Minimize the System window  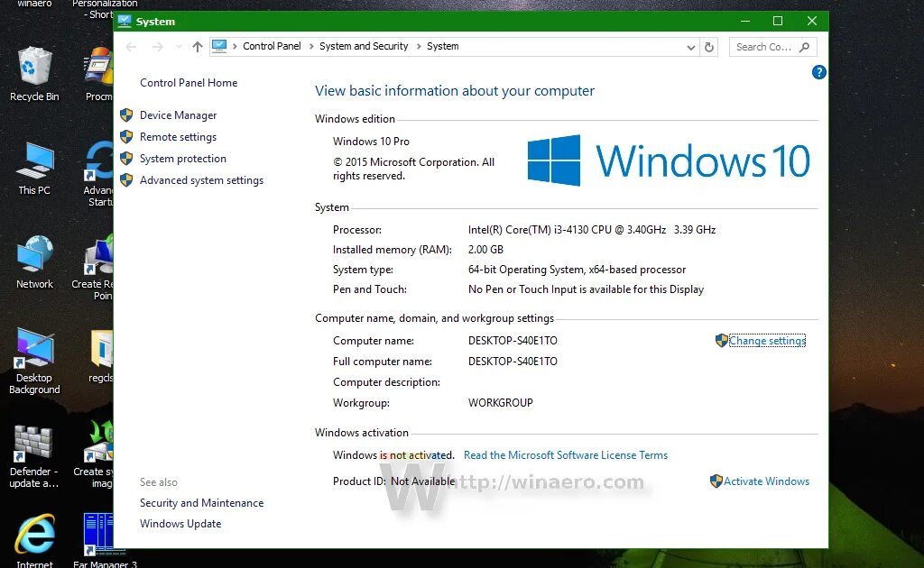[x=744, y=22]
